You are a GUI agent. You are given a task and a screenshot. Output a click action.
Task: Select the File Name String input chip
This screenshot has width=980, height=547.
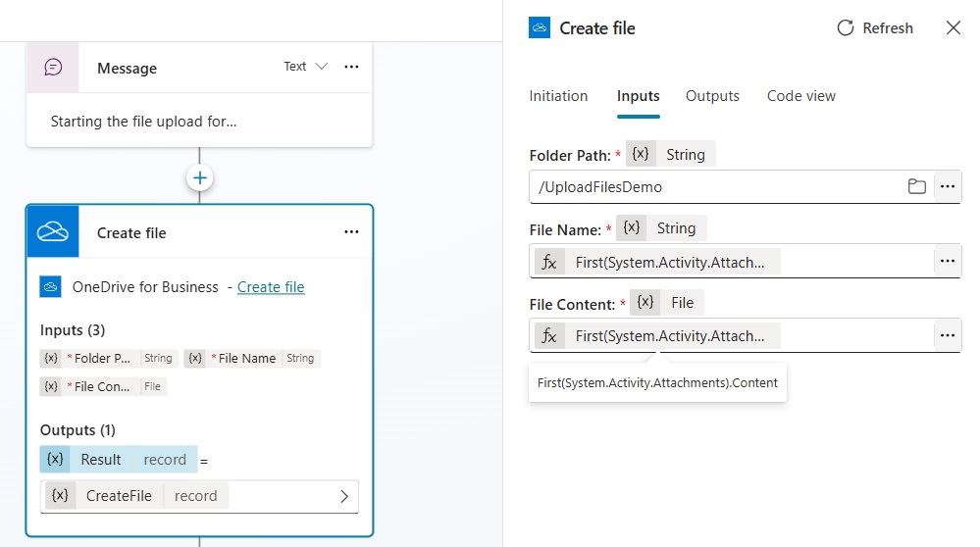[252, 358]
